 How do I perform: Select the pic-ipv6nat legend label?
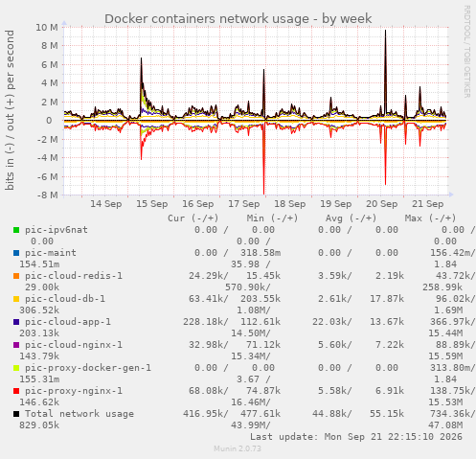(x=57, y=230)
